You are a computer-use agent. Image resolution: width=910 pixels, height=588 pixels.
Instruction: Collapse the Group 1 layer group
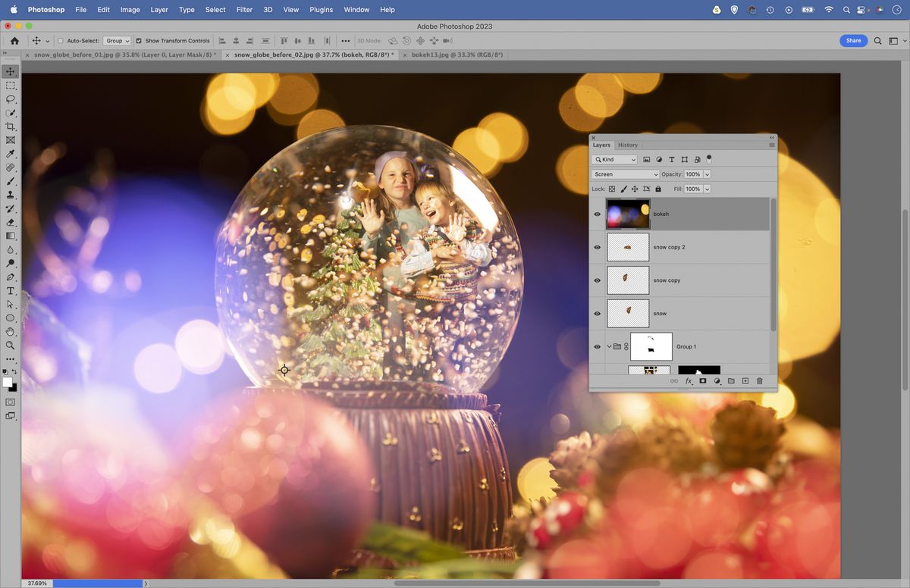pyautogui.click(x=609, y=346)
